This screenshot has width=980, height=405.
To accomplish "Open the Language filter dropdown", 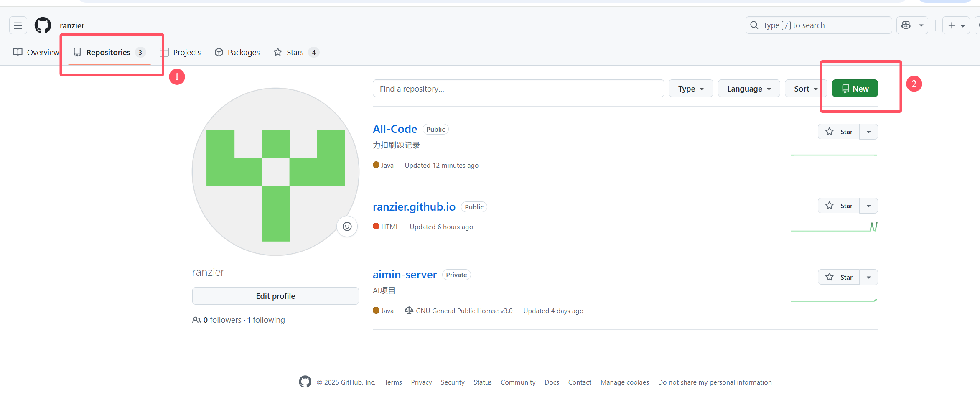I will [748, 89].
